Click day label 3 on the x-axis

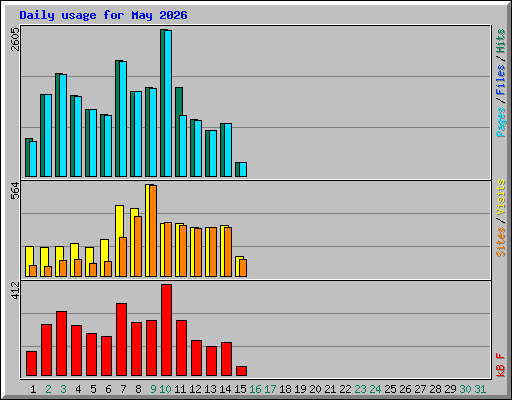[x=63, y=389]
